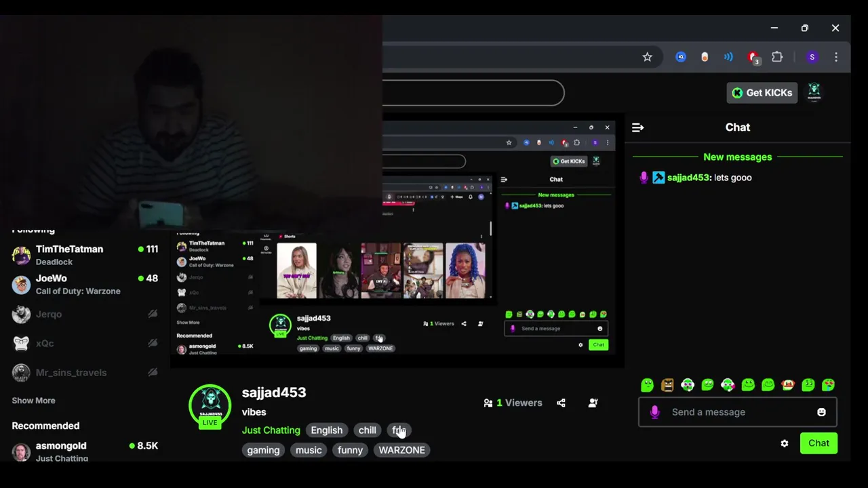Click the Get KICKs button

762,93
